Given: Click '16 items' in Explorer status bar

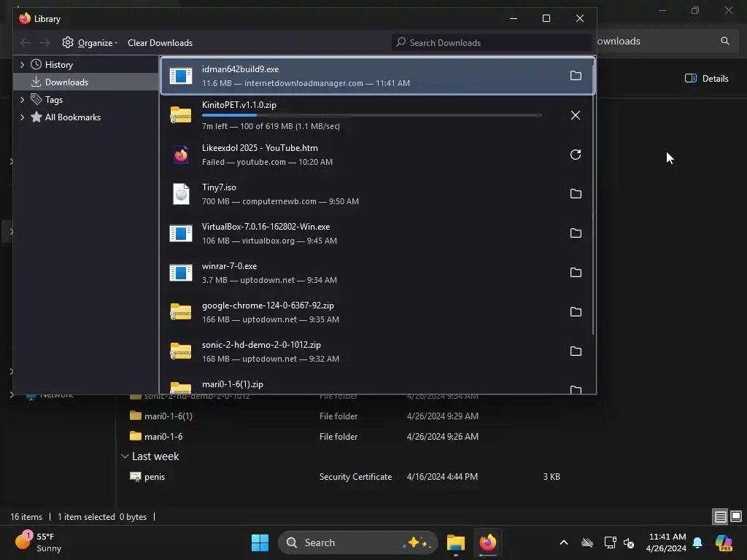Looking at the screenshot, I should 26,517.
